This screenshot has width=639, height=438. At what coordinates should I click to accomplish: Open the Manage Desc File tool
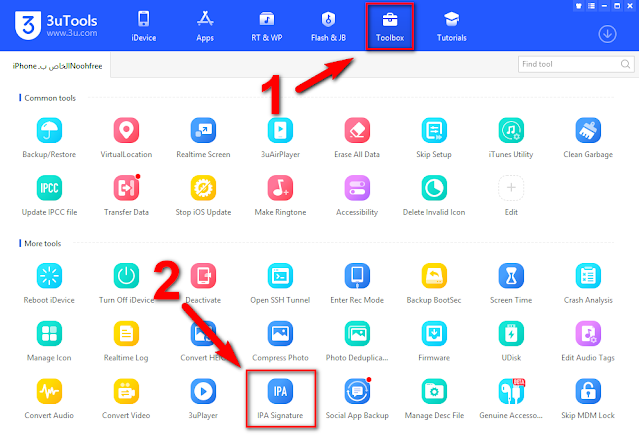(434, 391)
